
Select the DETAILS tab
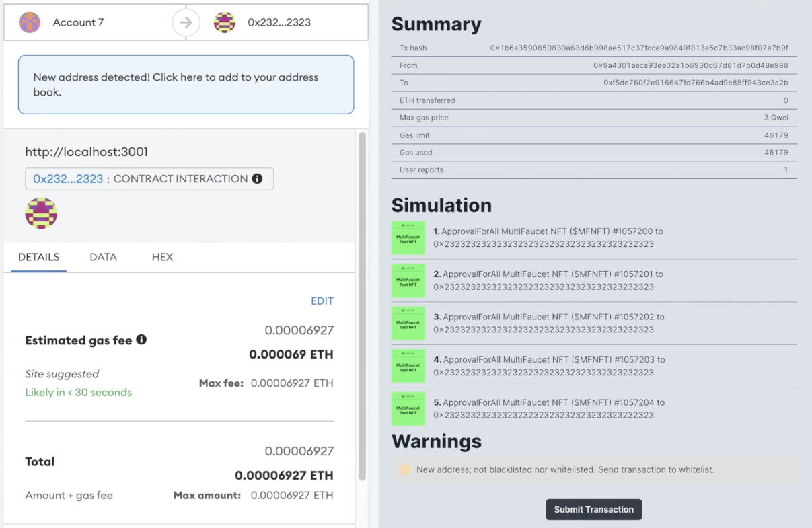tap(38, 257)
